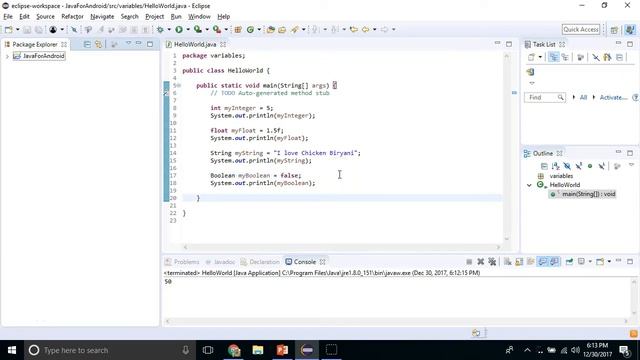Collapse all in Outline view
The width and height of the screenshot is (640, 360).
point(544,166)
